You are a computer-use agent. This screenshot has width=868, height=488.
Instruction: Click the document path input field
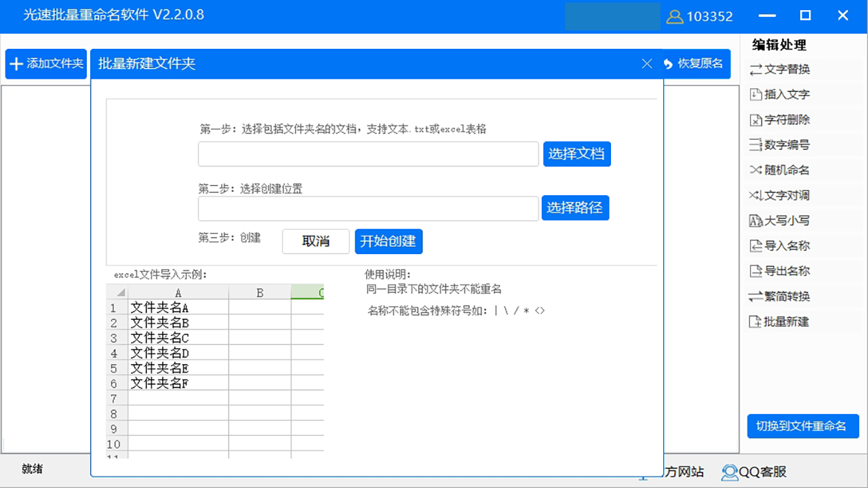(368, 154)
